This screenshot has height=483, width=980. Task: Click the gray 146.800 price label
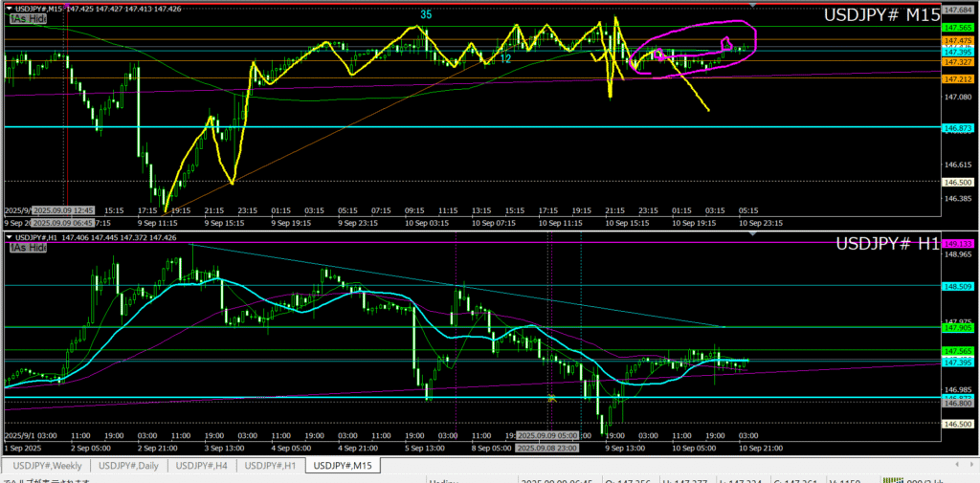click(x=957, y=404)
